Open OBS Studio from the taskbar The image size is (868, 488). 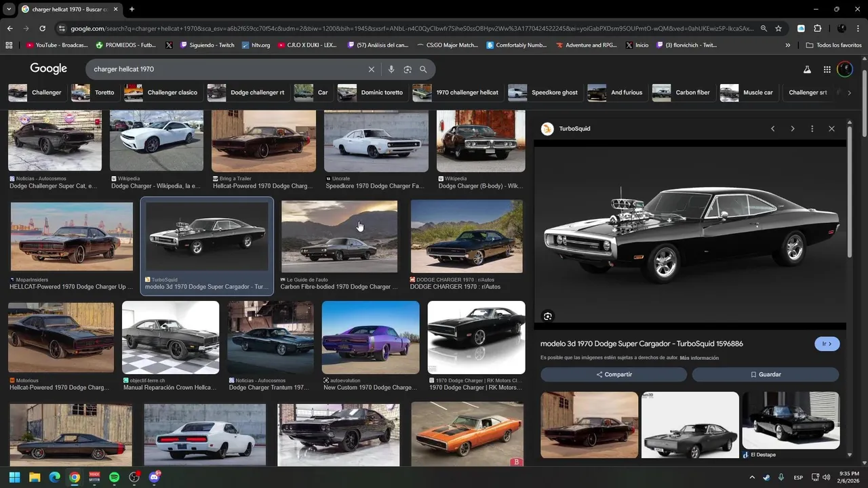pyautogui.click(x=134, y=477)
